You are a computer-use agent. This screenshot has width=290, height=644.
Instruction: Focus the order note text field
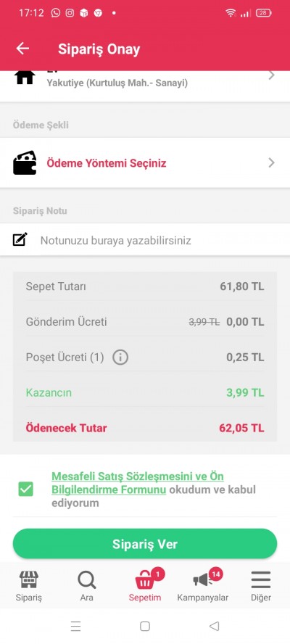tap(145, 240)
